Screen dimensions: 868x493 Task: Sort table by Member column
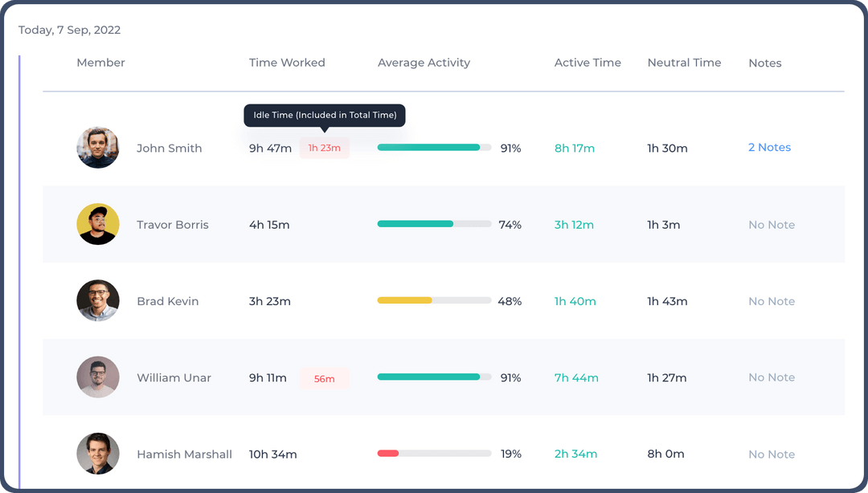(x=100, y=63)
